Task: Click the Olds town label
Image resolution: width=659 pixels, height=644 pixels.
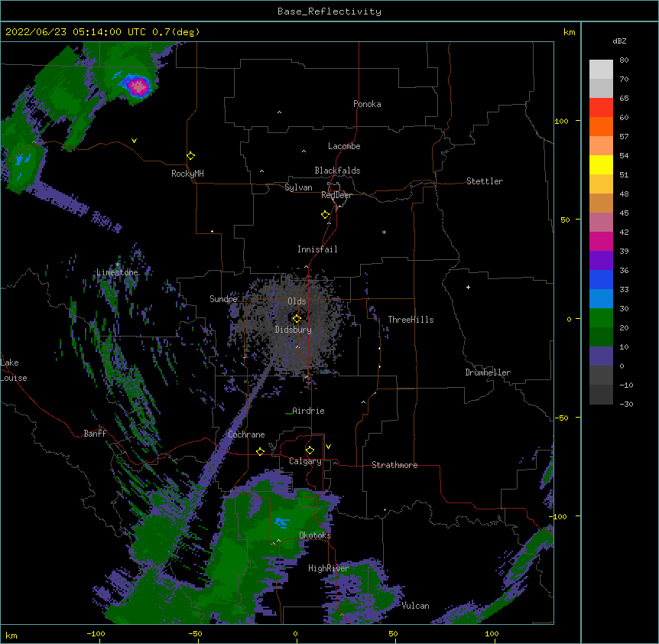Action: click(297, 301)
